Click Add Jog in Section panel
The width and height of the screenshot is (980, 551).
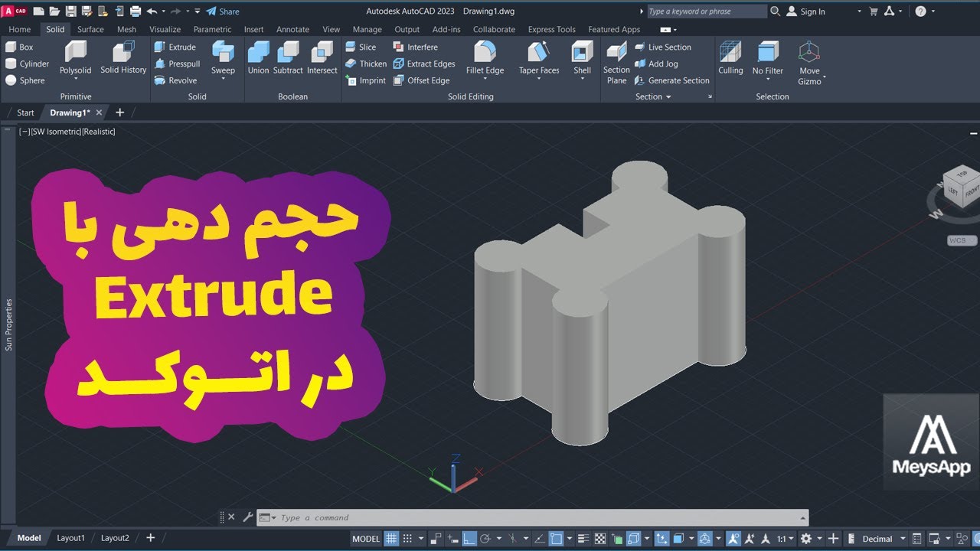pyautogui.click(x=656, y=64)
